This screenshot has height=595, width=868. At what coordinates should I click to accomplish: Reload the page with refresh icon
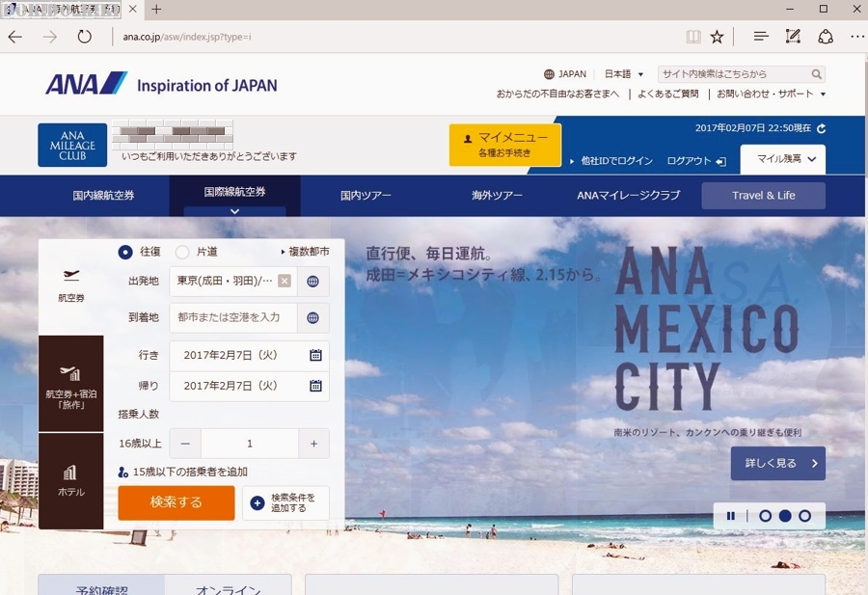[84, 37]
